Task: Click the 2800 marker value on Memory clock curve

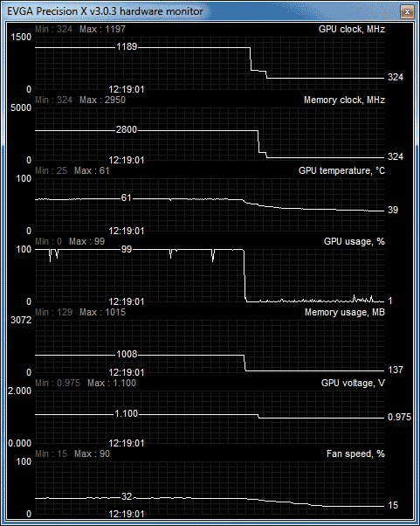Action: pos(127,129)
